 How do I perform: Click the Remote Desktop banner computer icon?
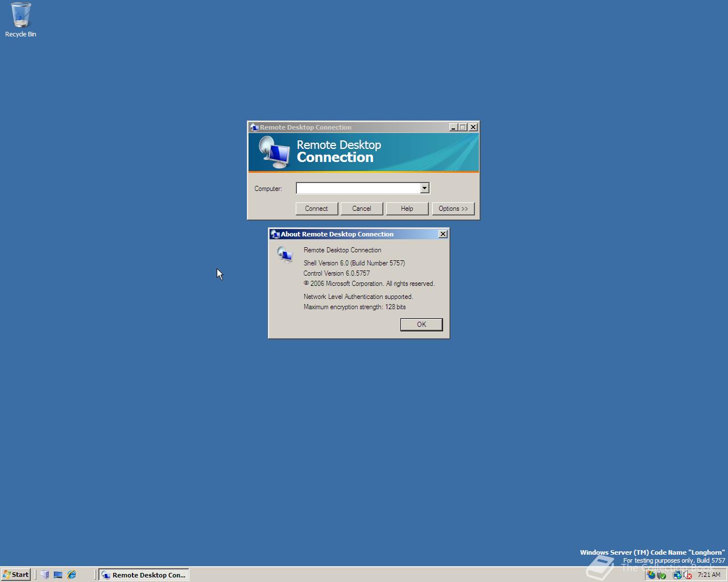tap(274, 152)
